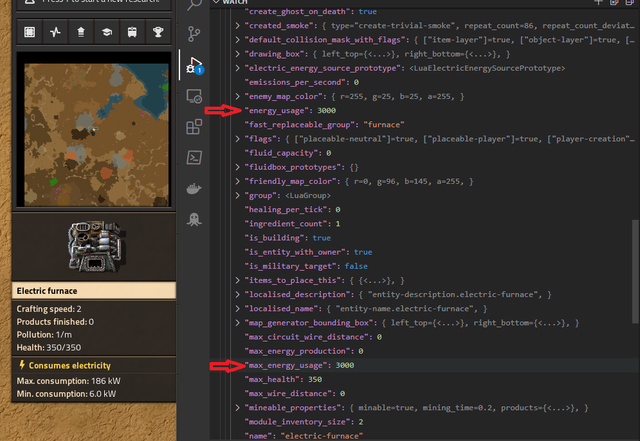Select the "is_building": true row
640x441 pixels.
tap(424, 238)
